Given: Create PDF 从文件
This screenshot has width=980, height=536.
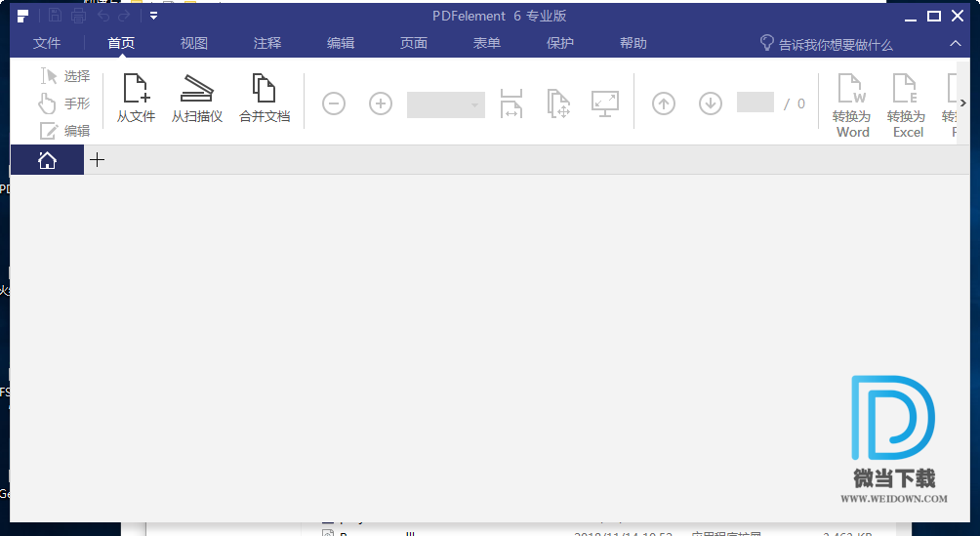Looking at the screenshot, I should point(136,99).
